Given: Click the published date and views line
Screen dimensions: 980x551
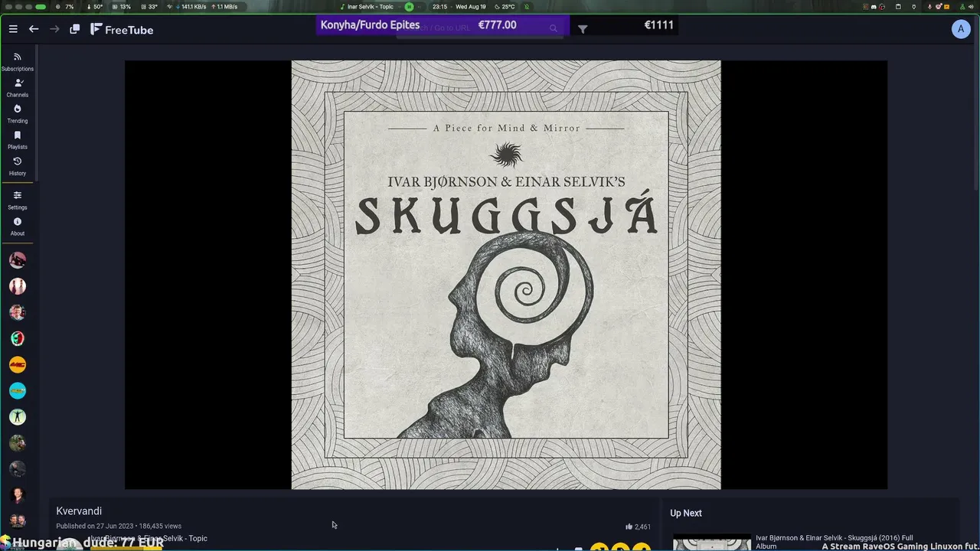Looking at the screenshot, I should 119,527.
